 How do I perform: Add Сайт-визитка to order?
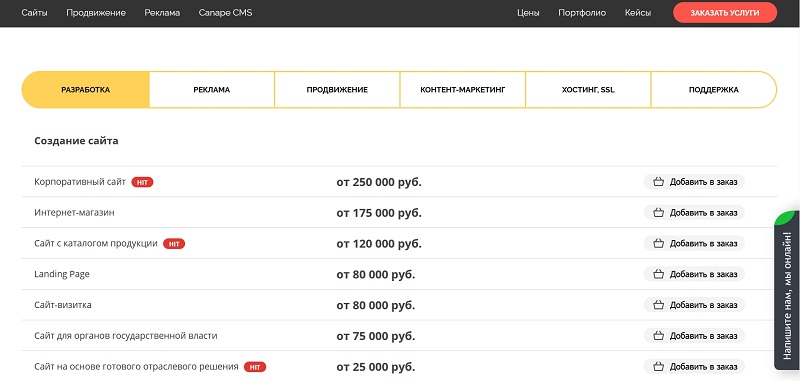[x=694, y=305]
